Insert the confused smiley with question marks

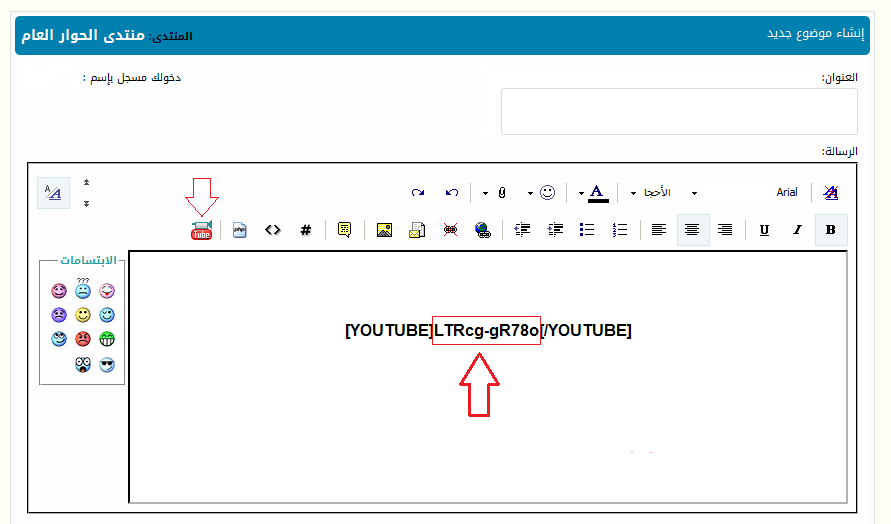83,289
